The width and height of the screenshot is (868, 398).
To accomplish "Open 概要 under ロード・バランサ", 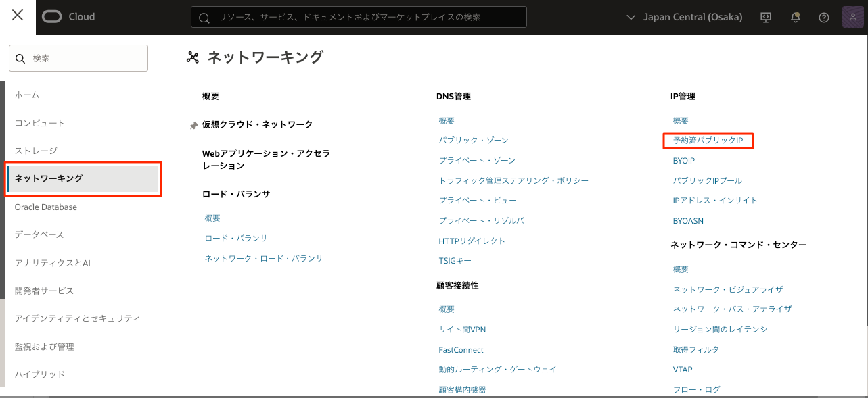I will tap(212, 218).
